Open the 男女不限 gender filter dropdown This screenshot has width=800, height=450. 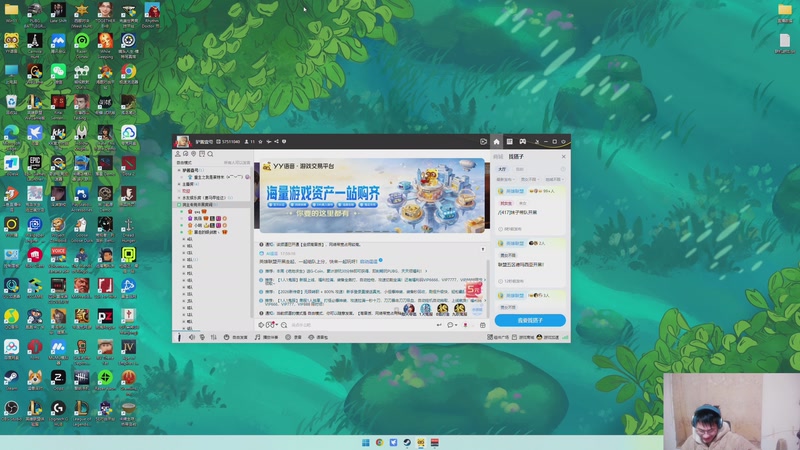coord(530,180)
